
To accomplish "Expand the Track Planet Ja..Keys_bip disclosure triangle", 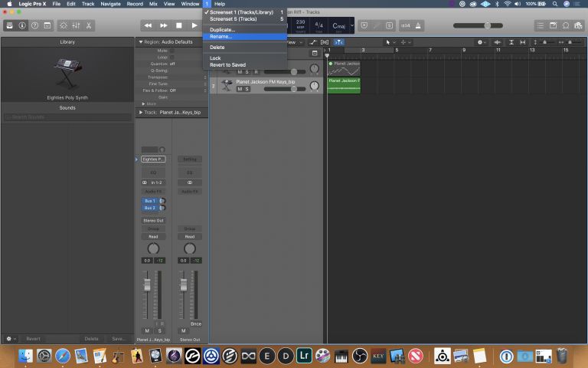I will point(141,112).
